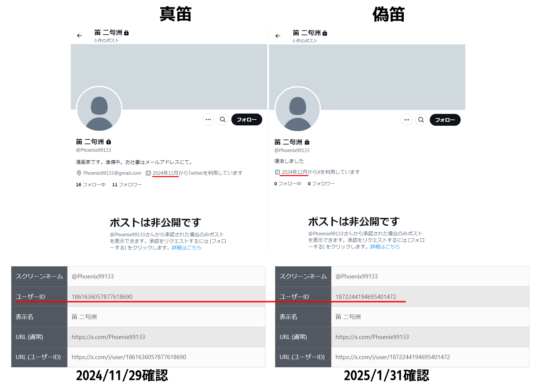Click フォロー button on right profile

coord(445,120)
